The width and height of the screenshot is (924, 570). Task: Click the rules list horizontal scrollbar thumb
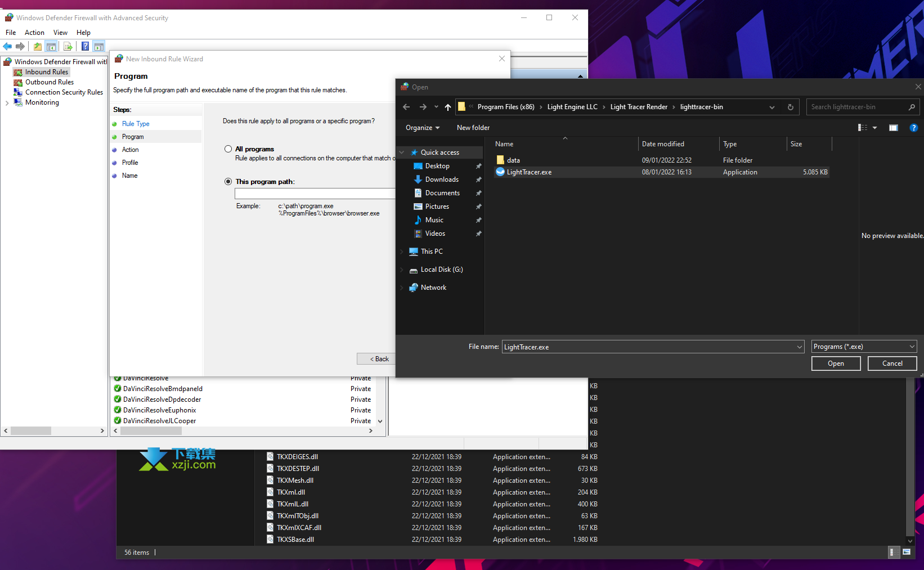click(x=151, y=431)
